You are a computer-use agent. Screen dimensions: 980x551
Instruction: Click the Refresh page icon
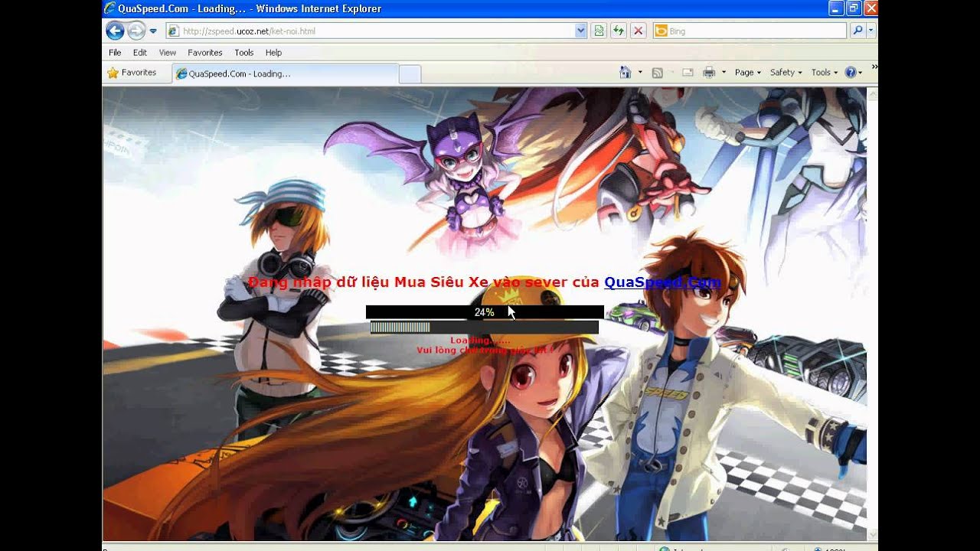pyautogui.click(x=619, y=31)
